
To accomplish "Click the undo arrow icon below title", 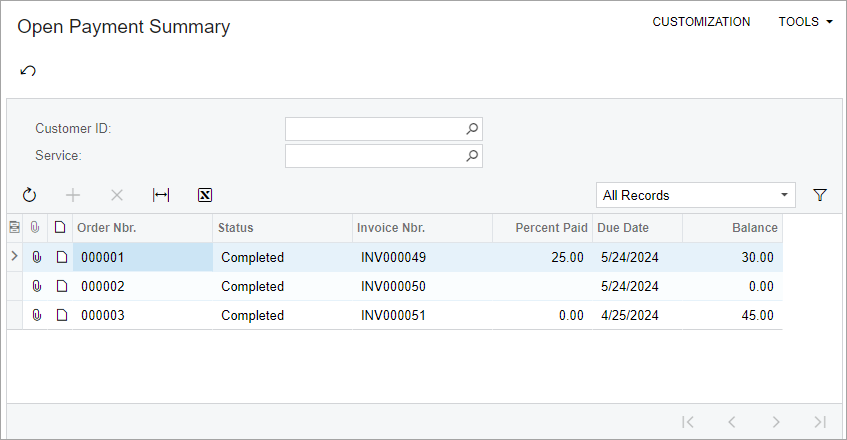I will (28, 71).
